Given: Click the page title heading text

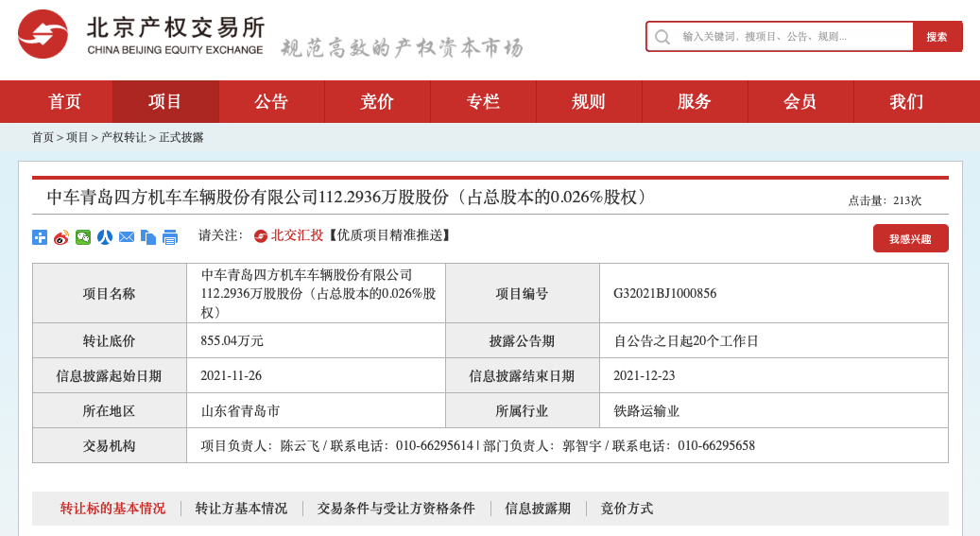Looking at the screenshot, I should click(348, 198).
